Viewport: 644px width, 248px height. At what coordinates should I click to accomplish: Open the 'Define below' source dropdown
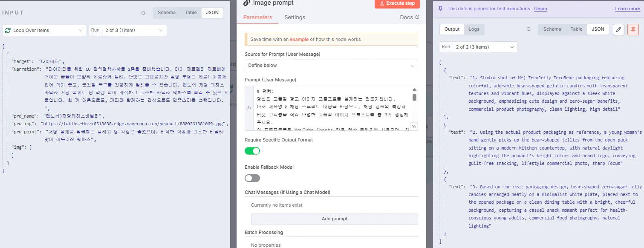click(330, 65)
